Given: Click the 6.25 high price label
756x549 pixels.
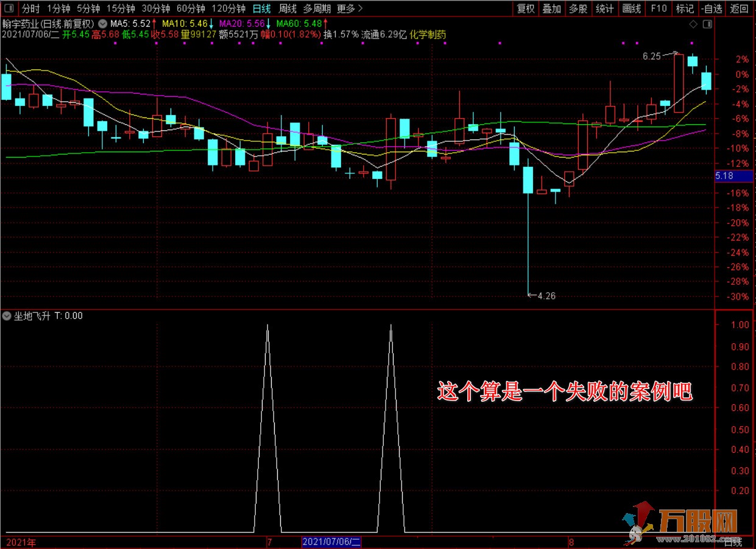Looking at the screenshot, I should 651,57.
